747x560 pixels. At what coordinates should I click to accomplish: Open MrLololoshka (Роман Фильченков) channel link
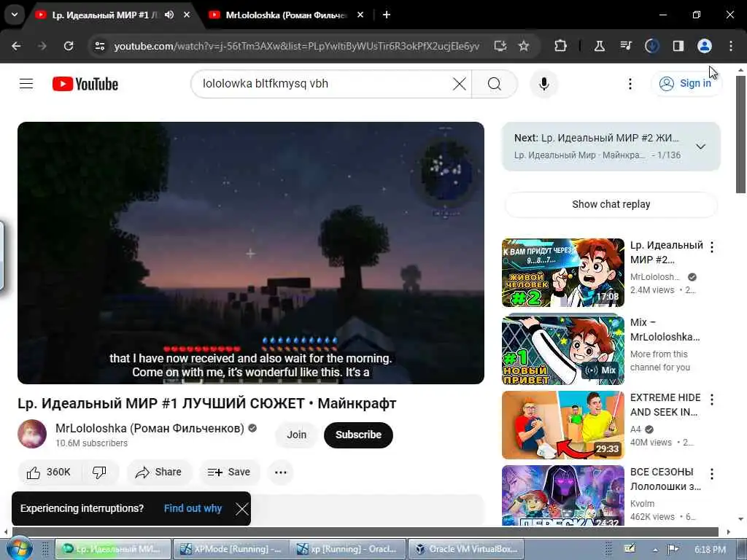tap(150, 428)
